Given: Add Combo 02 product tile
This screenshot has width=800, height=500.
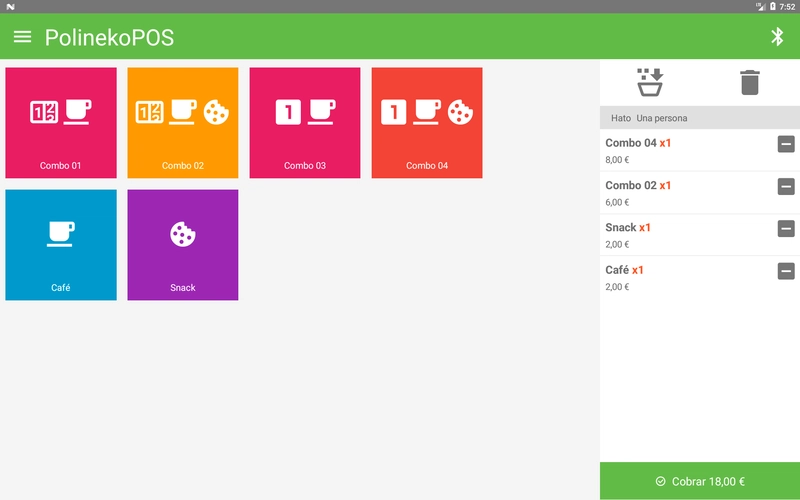Looking at the screenshot, I should click(183, 123).
